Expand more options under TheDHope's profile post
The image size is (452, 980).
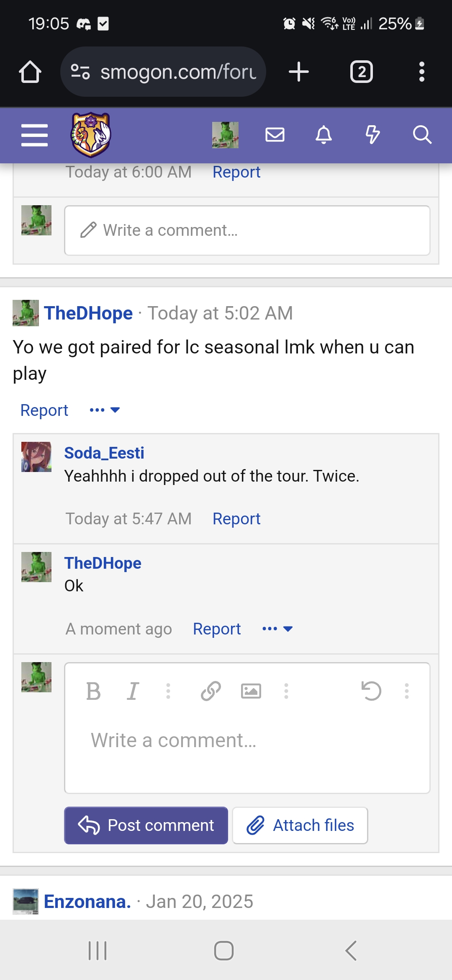tap(105, 410)
